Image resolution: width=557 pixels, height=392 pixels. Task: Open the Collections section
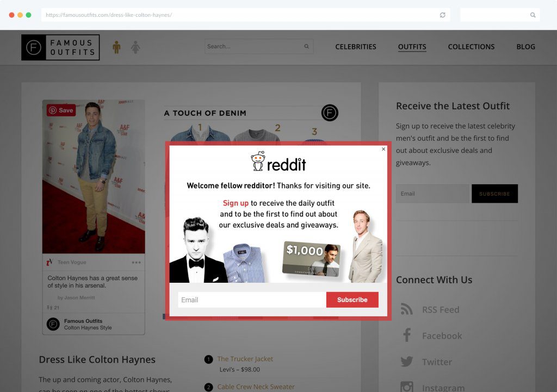[x=471, y=47]
